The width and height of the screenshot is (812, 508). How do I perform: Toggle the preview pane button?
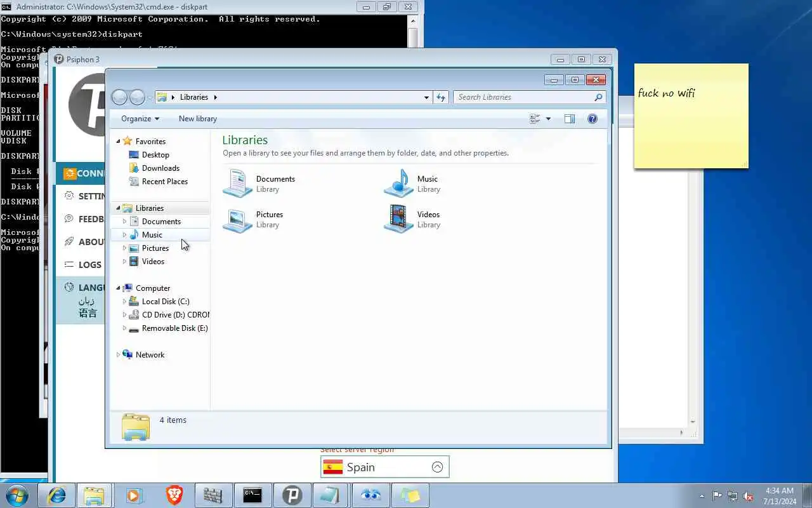570,119
